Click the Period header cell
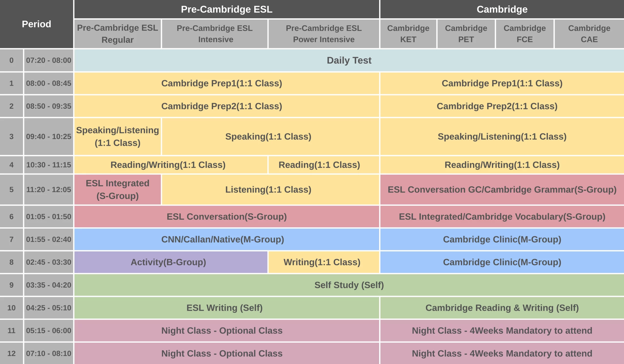 (x=36, y=24)
